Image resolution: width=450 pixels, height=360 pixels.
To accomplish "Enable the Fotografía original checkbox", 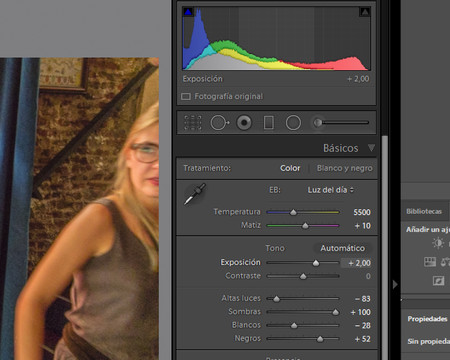I will pos(186,97).
